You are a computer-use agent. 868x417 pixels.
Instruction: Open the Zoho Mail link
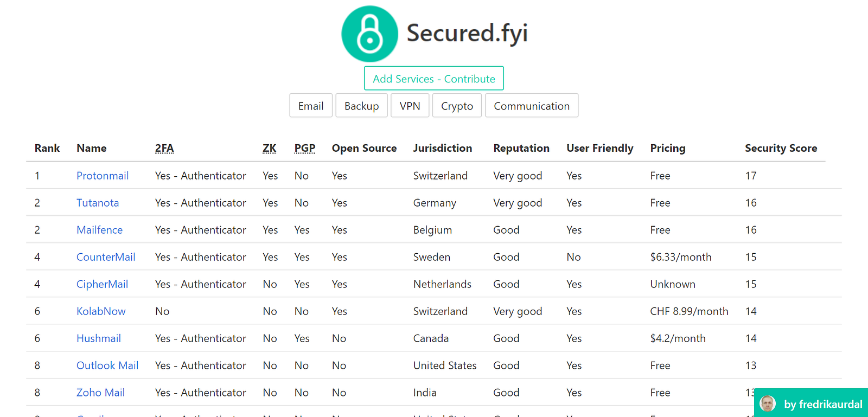(x=100, y=393)
